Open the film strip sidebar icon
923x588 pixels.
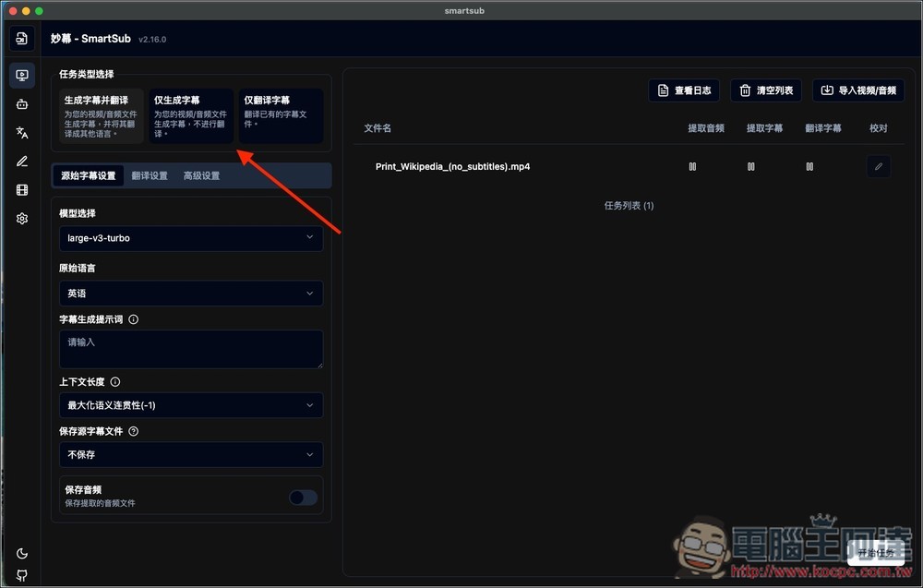click(x=22, y=190)
